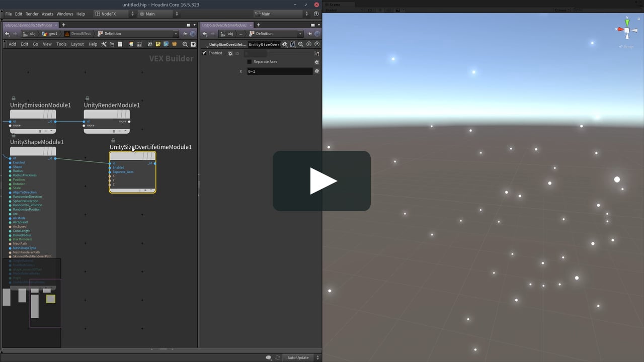644x362 pixels.
Task: Switch network to tree list view icon
Action: point(112,44)
